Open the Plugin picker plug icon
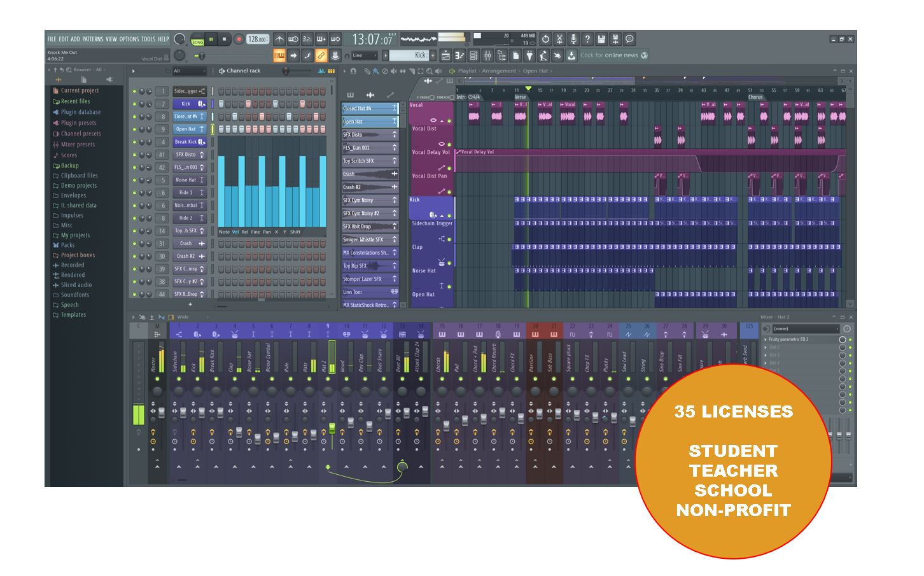Screen dimensions: 924x576 pos(529,56)
